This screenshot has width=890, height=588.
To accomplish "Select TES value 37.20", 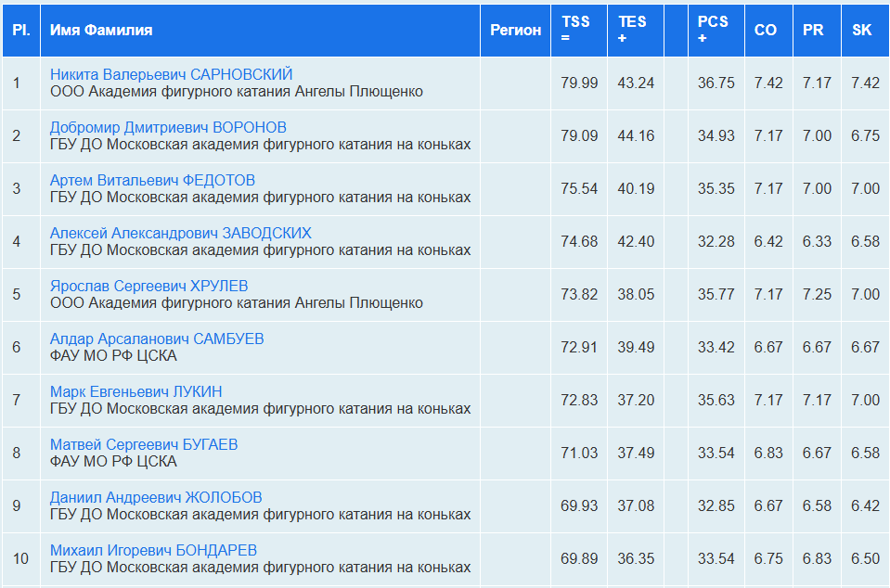I will 636,400.
